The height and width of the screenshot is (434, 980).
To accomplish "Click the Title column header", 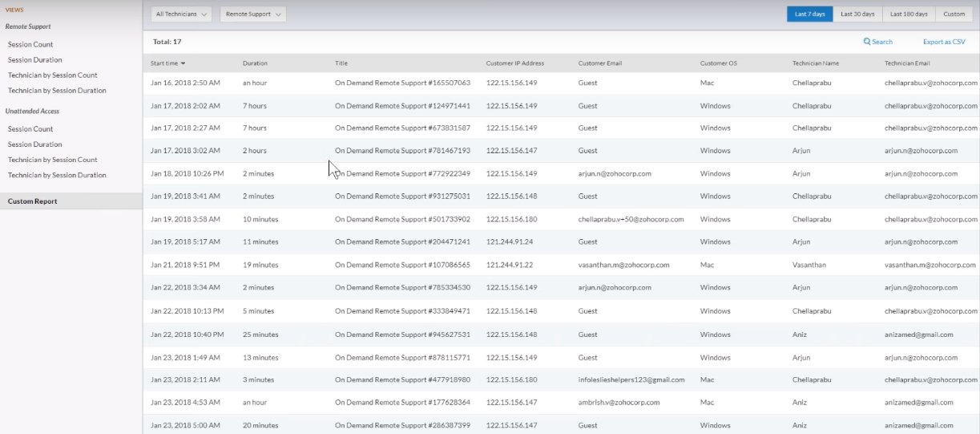I will [341, 63].
